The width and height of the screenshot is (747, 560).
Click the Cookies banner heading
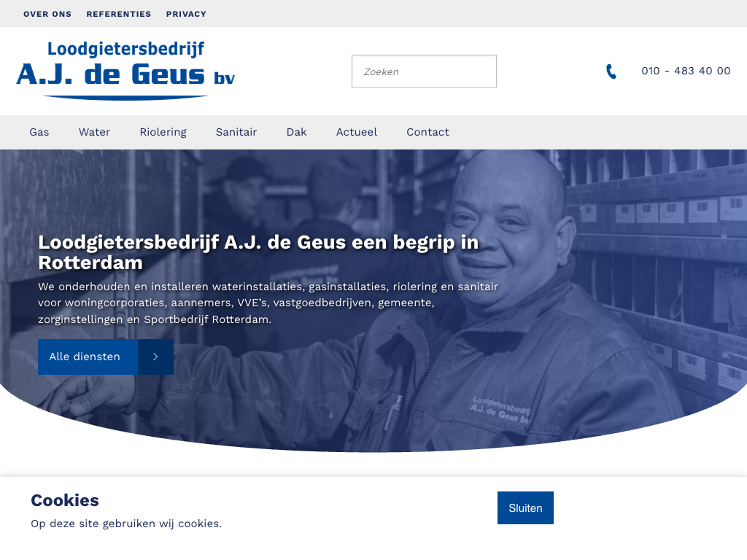pos(65,500)
